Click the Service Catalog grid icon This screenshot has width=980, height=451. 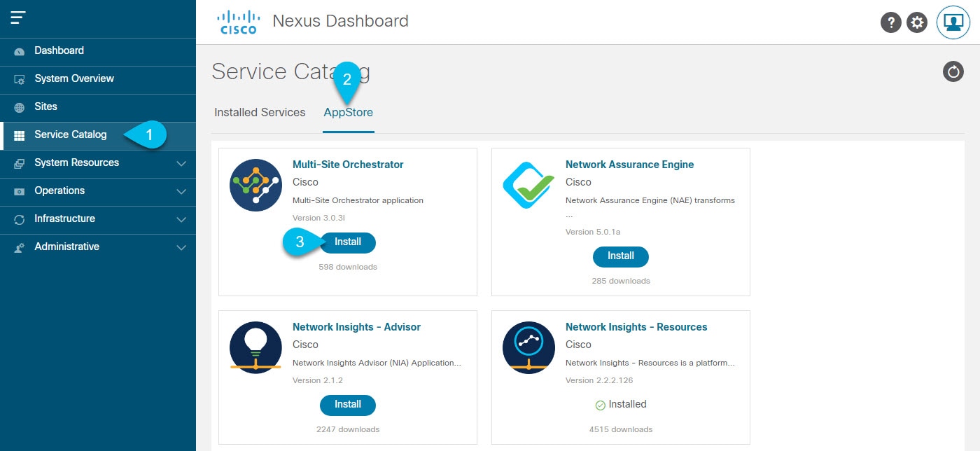point(20,135)
